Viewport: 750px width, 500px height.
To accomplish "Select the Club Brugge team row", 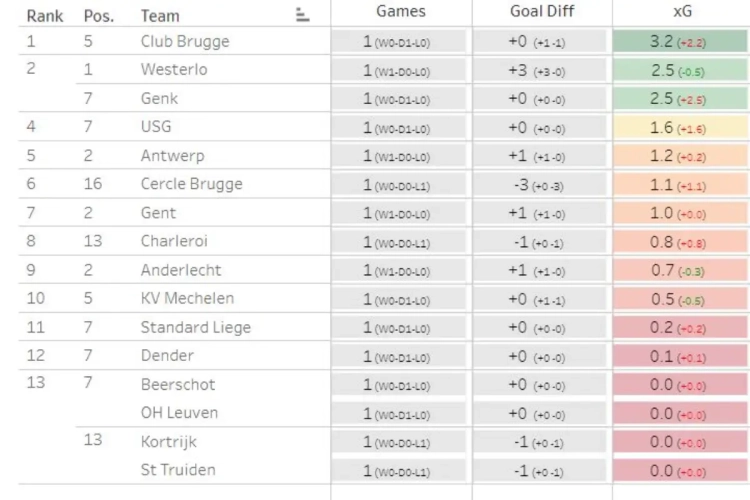I will pos(384,41).
